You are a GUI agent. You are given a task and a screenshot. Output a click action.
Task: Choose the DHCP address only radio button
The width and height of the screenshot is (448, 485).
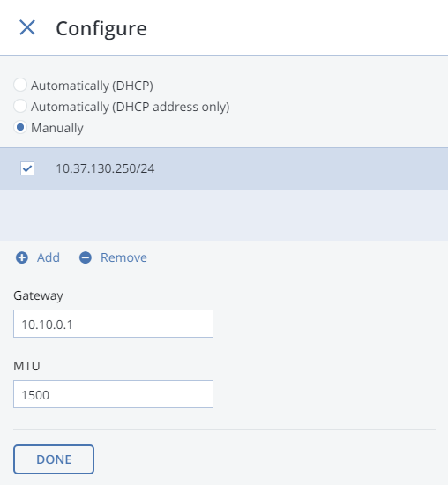[20, 106]
